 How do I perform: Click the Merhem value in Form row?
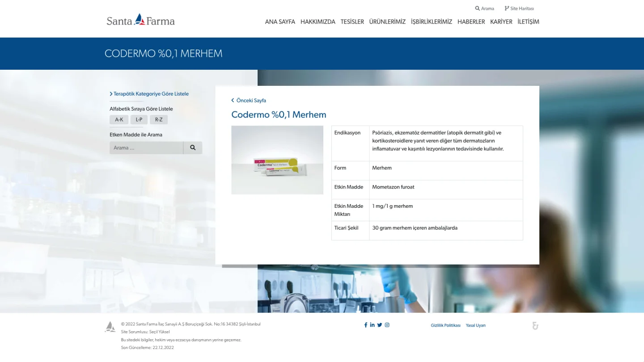click(382, 168)
